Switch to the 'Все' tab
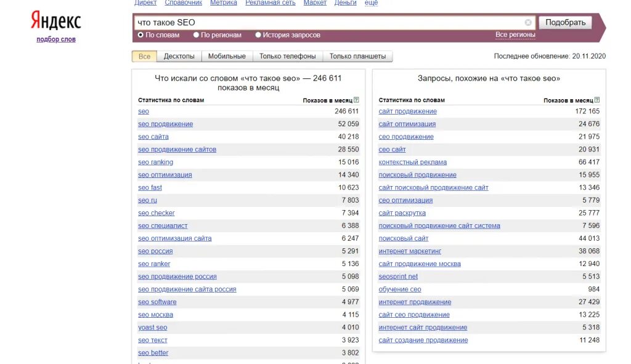 point(144,56)
